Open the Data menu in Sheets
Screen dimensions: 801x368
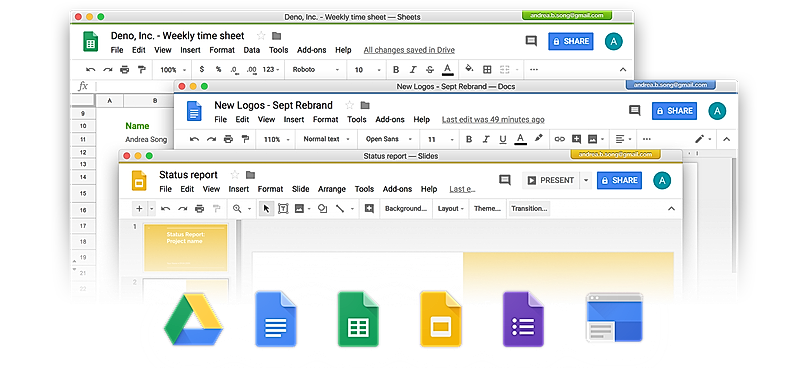tap(251, 50)
